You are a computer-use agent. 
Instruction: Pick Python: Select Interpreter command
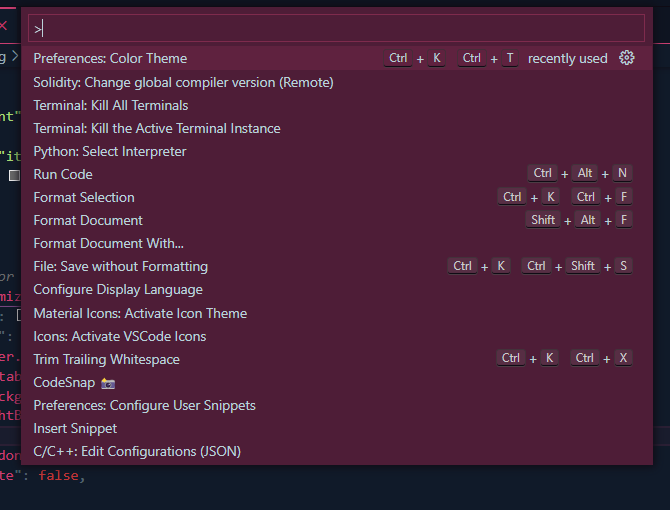coord(336,151)
